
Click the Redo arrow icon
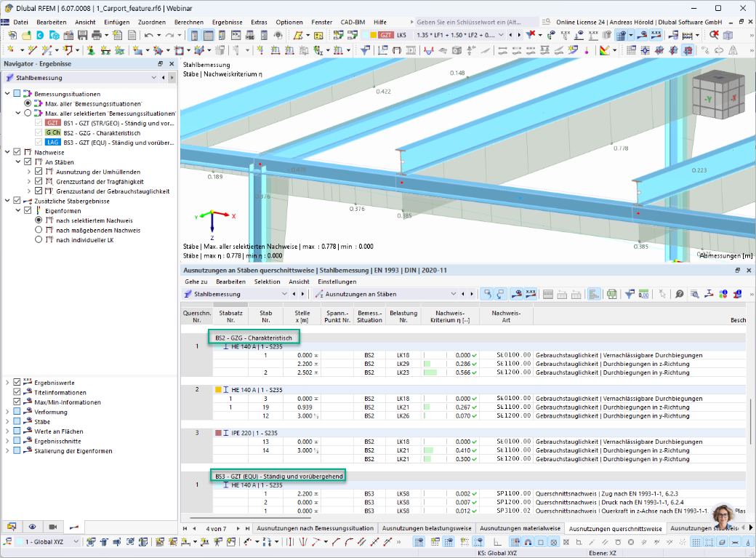pyautogui.click(x=169, y=35)
